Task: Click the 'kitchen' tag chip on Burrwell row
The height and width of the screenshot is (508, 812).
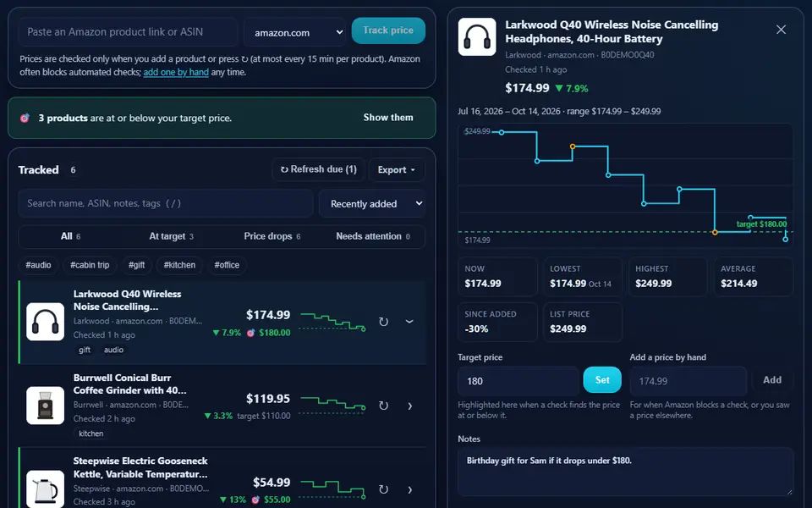Action: click(x=91, y=433)
